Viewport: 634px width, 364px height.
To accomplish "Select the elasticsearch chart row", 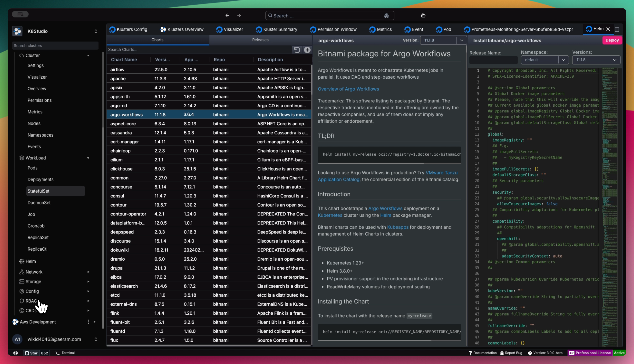I will coord(209,286).
